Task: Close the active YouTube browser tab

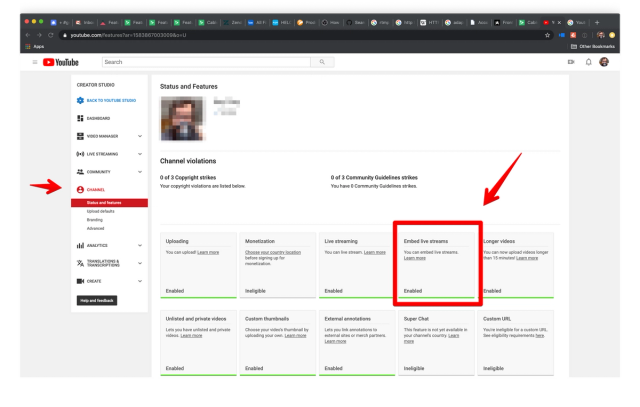Action: click(559, 22)
